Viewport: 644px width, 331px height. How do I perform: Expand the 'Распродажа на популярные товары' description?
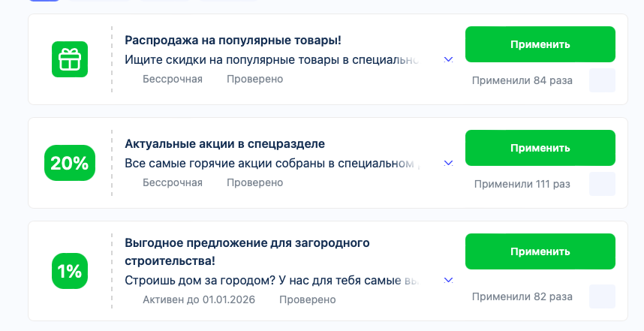click(x=448, y=59)
